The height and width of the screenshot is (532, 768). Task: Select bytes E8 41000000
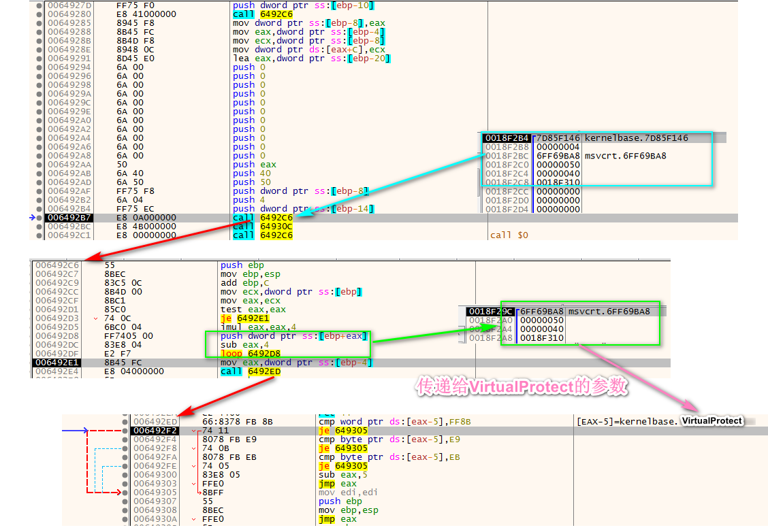click(x=146, y=15)
